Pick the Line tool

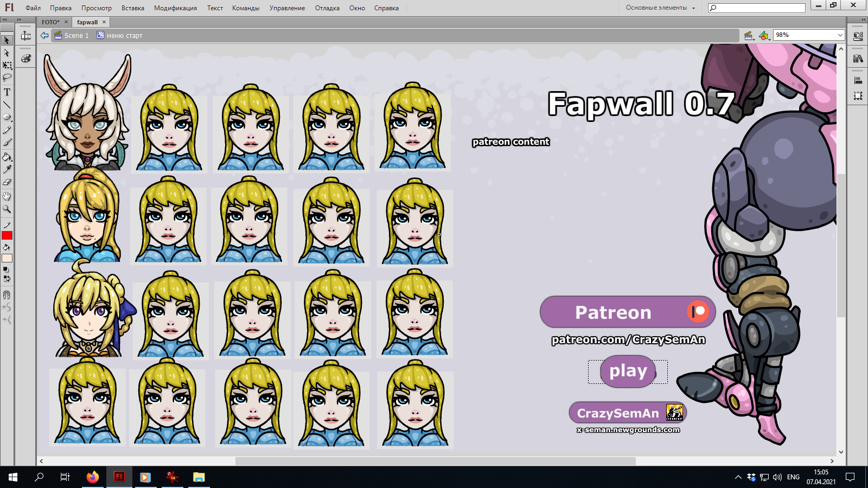(7, 105)
